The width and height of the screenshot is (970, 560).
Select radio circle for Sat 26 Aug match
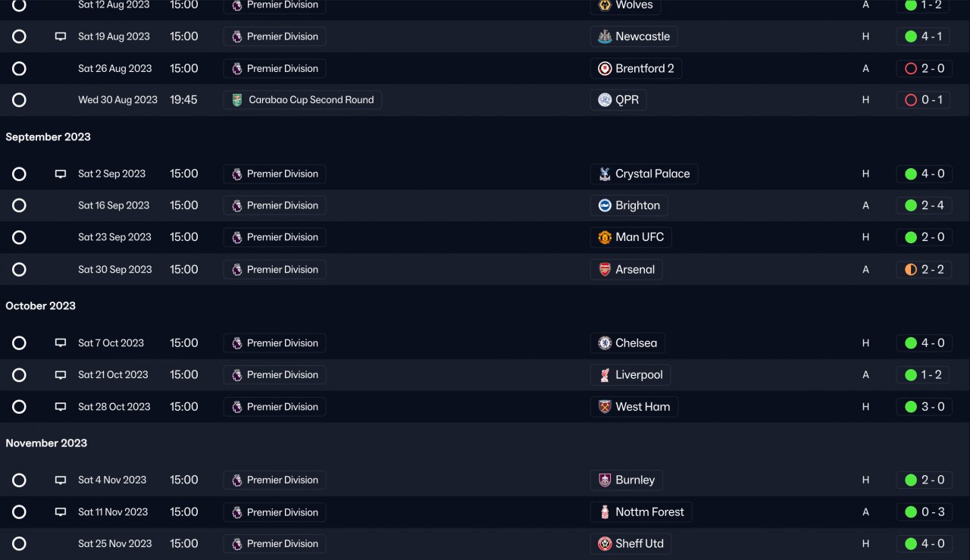point(19,69)
